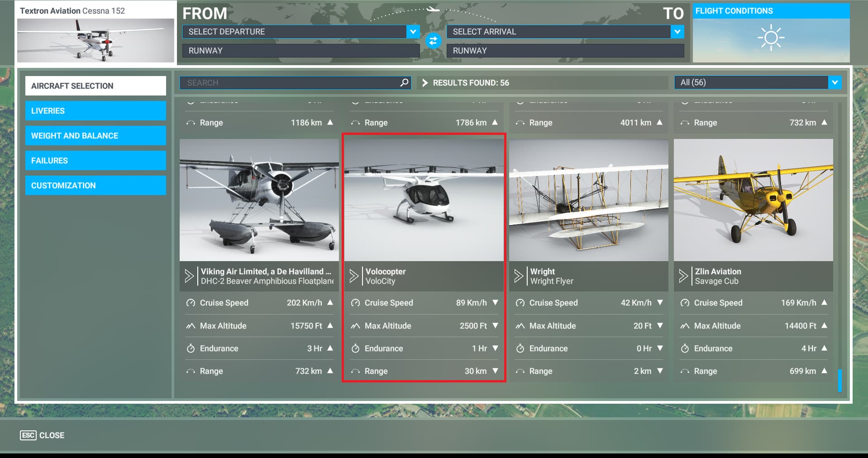Click the airplane icon above the route
This screenshot has width=868, height=458.
[433, 9]
